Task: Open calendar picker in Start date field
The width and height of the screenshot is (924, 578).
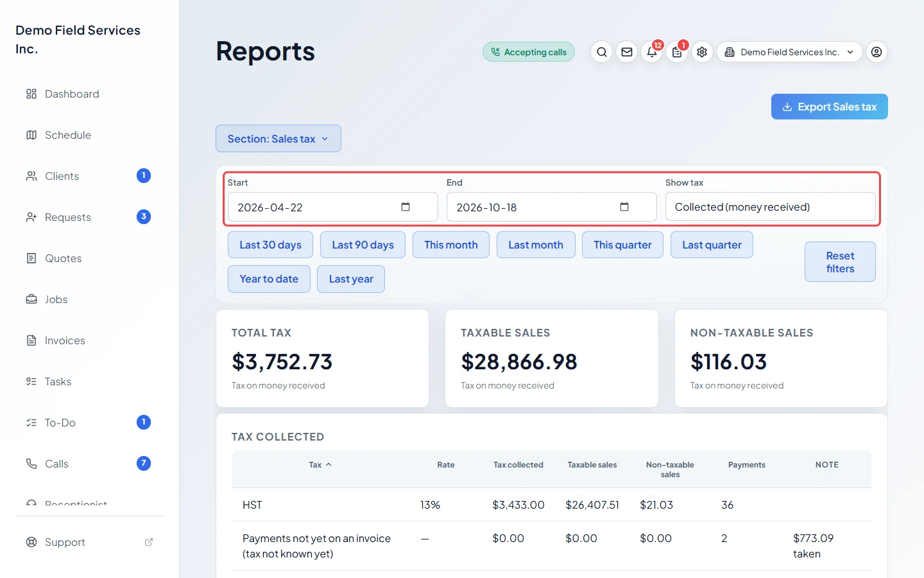Action: pos(406,207)
